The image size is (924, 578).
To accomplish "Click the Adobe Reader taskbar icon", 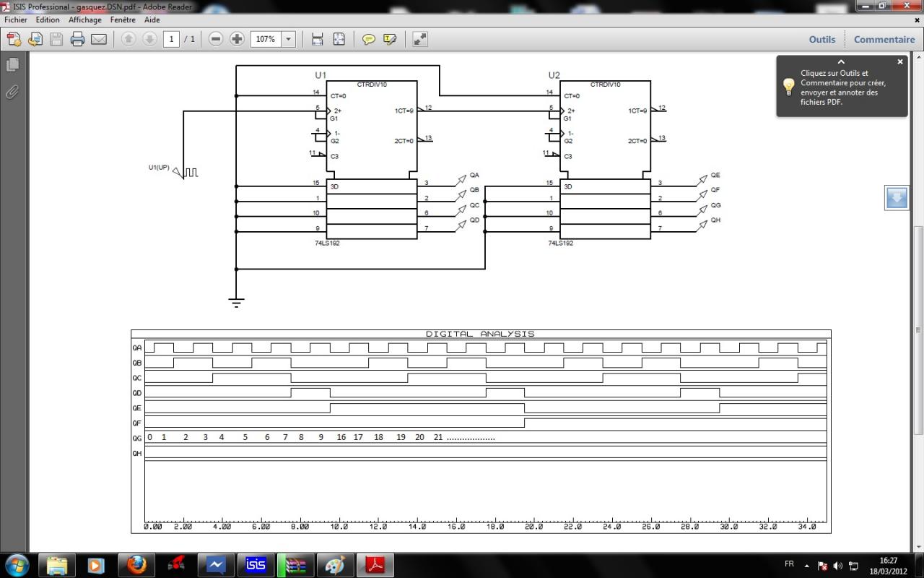I will (x=375, y=564).
